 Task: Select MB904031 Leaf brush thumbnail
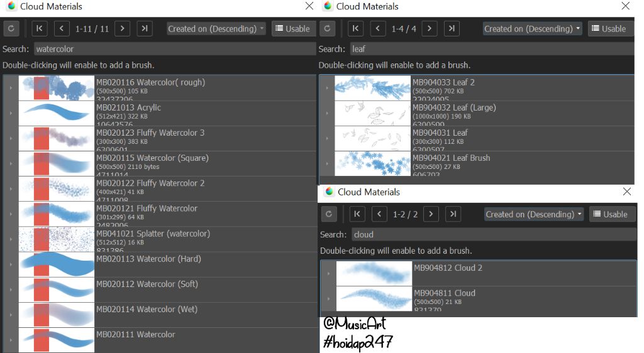point(372,138)
